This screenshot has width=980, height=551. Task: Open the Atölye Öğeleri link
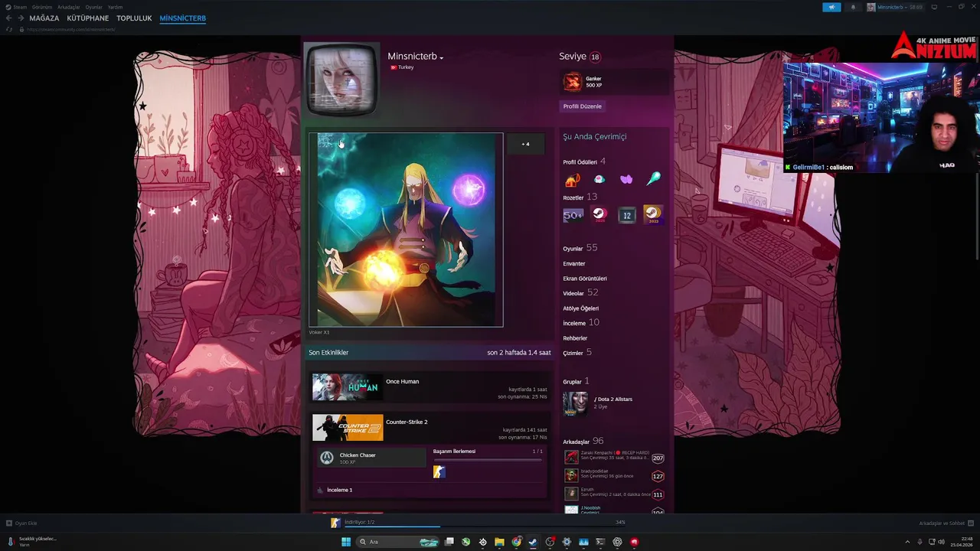click(x=581, y=308)
